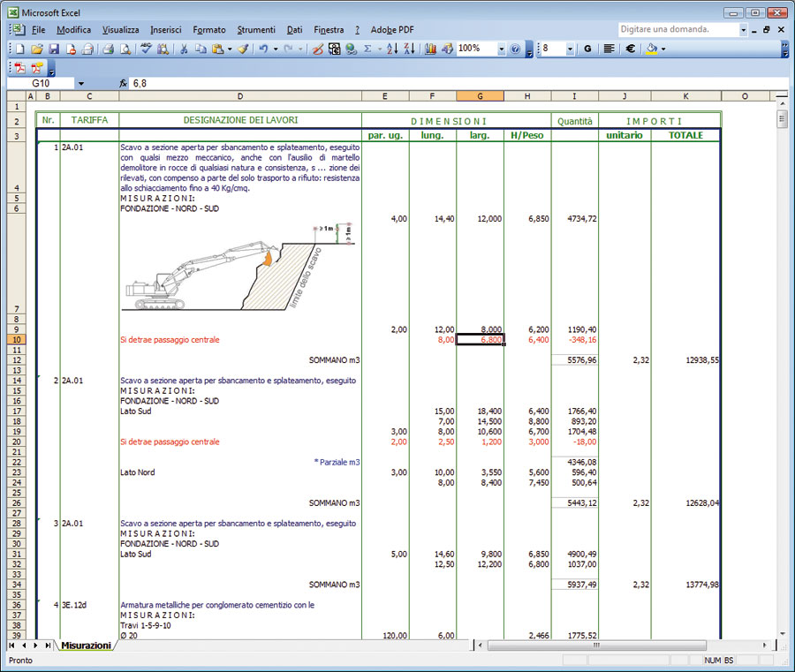Open the Research binoculars tool
The image size is (795, 672).
(x=163, y=49)
